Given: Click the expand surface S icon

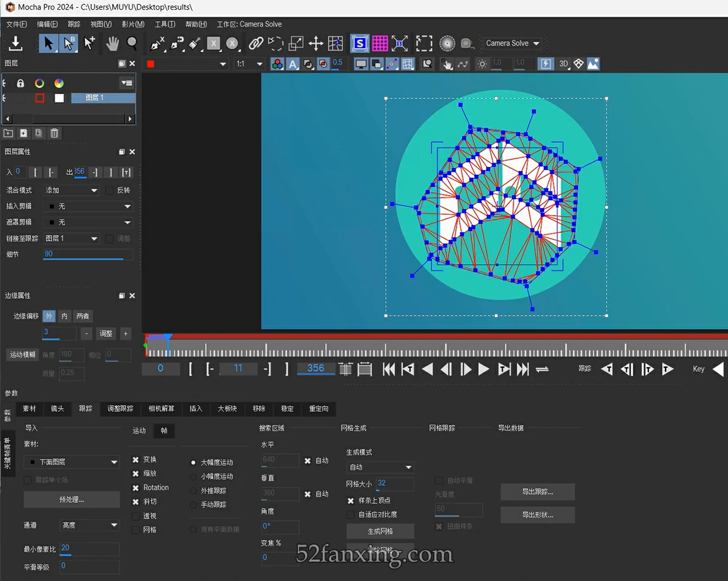Looking at the screenshot, I should pyautogui.click(x=400, y=43).
